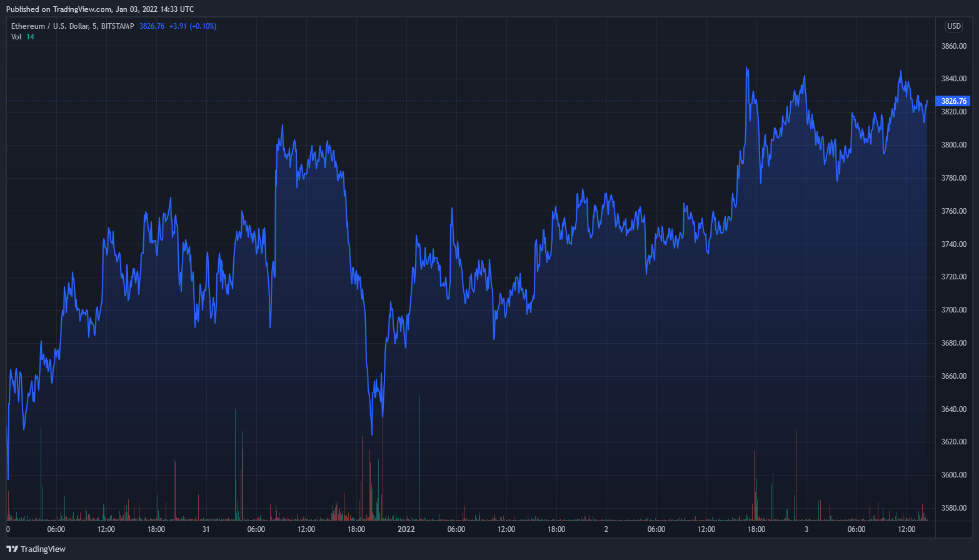Click the last price value 3826.76 in header

152,26
